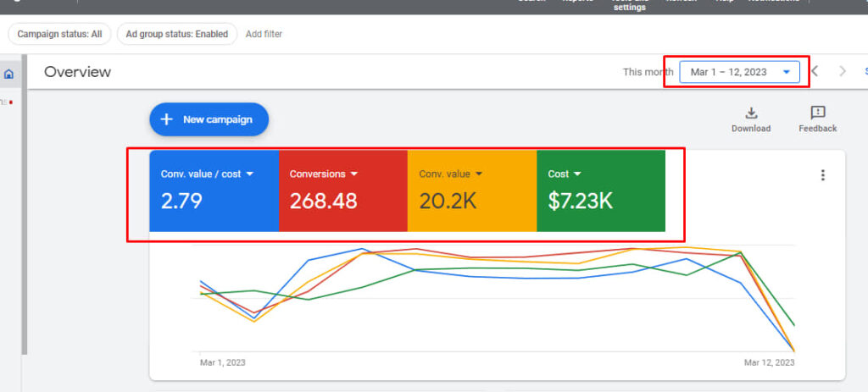Click the Ad group status: Enabled chip
Screen dimensions: 868x392
pyautogui.click(x=176, y=34)
